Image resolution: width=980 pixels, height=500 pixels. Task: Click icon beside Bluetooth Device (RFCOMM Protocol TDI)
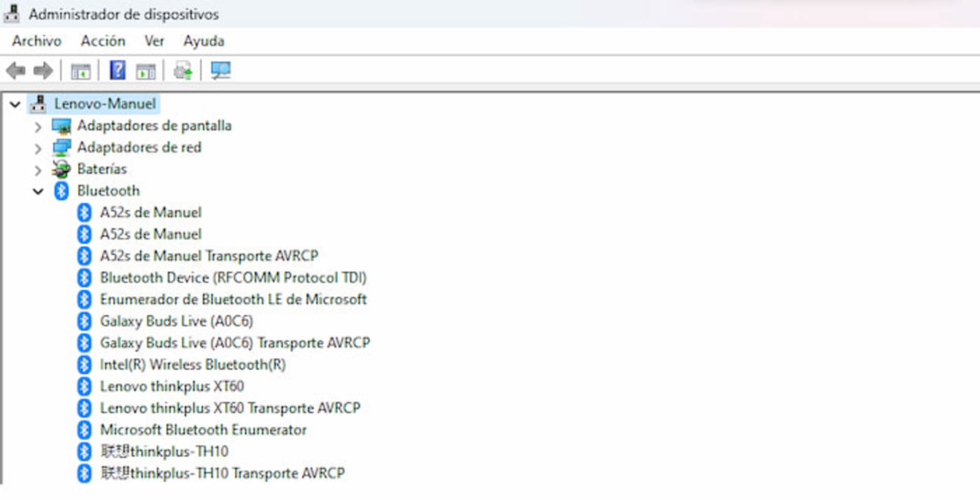pyautogui.click(x=84, y=278)
